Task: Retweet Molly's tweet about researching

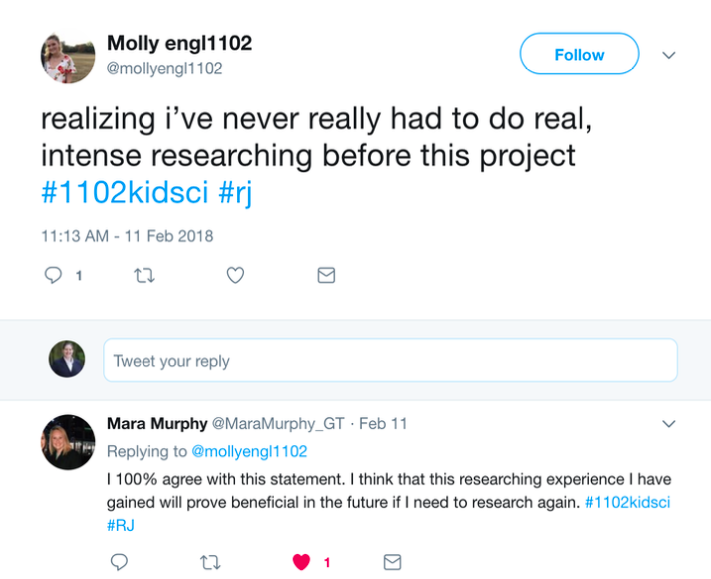Action: pos(144,275)
